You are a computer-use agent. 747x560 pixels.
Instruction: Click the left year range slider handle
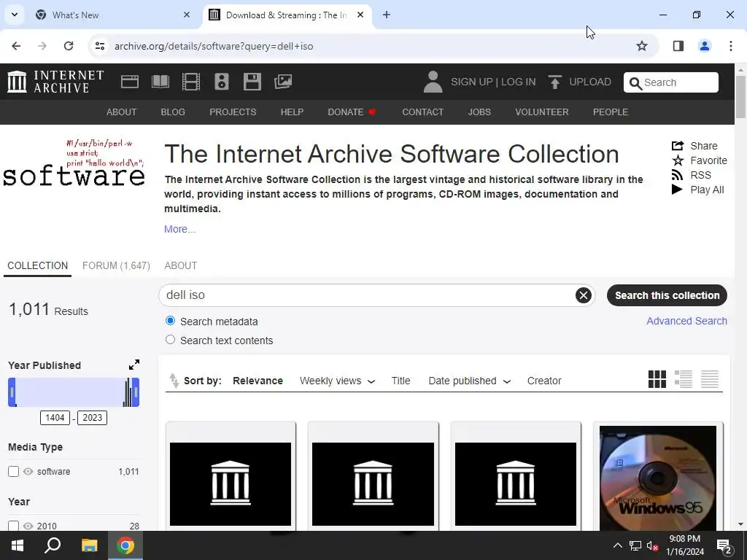12,392
